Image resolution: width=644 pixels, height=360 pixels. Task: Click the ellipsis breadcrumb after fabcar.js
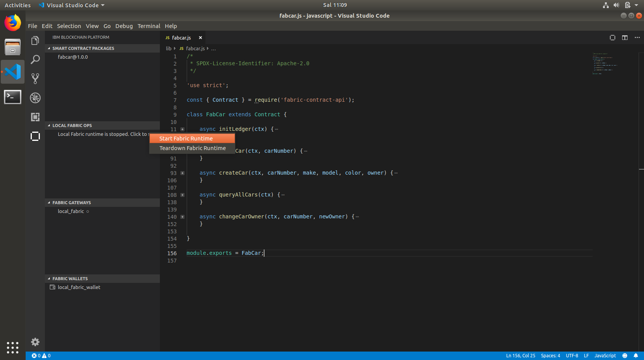click(x=214, y=48)
